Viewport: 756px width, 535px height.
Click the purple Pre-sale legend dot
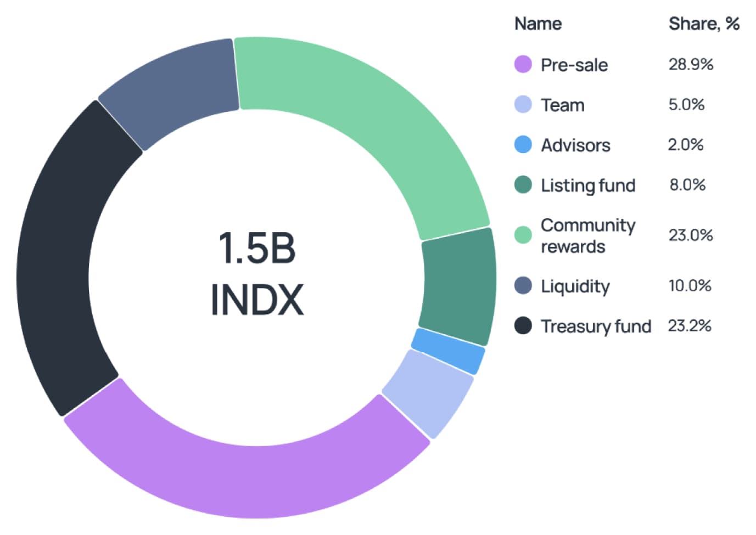point(523,64)
